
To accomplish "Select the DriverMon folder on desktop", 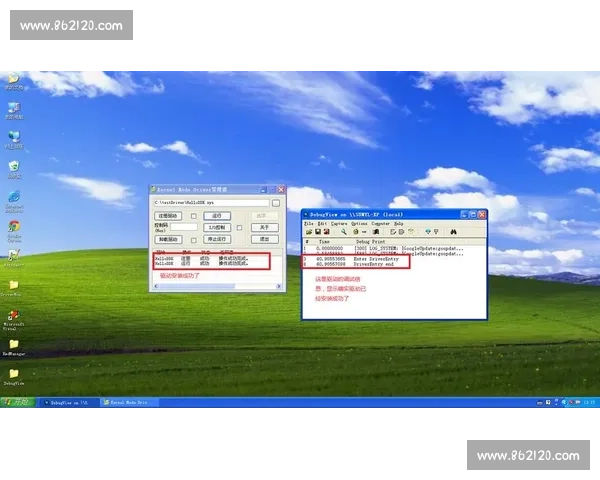I will [x=11, y=288].
